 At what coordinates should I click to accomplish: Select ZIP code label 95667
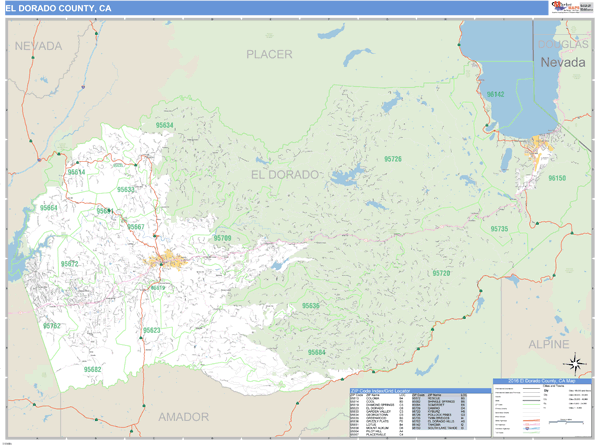pyautogui.click(x=135, y=227)
